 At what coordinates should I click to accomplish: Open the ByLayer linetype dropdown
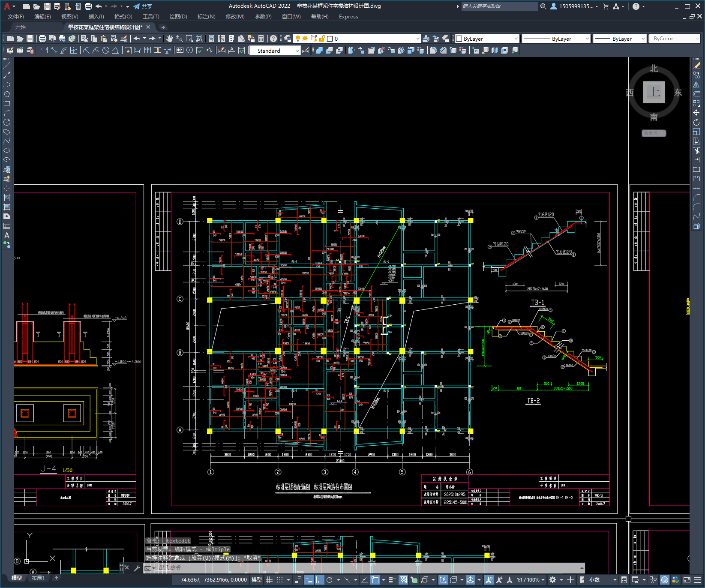click(x=556, y=39)
